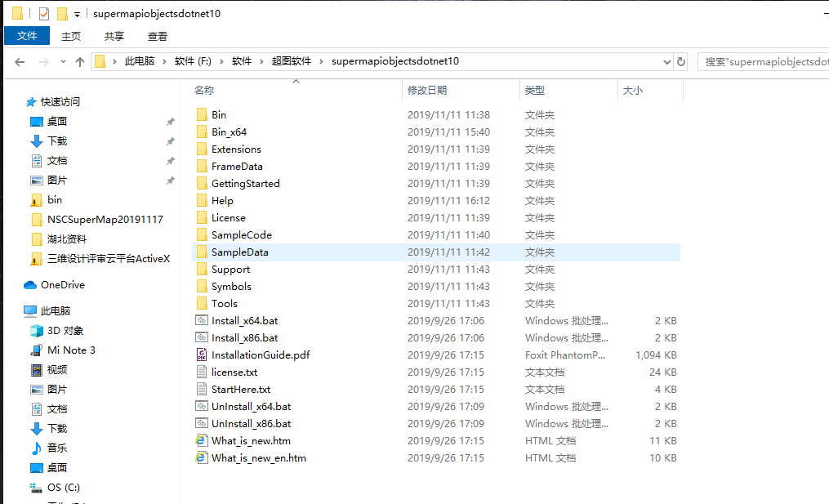
Task: Sort files by 修改日期 column header
Action: tap(427, 91)
